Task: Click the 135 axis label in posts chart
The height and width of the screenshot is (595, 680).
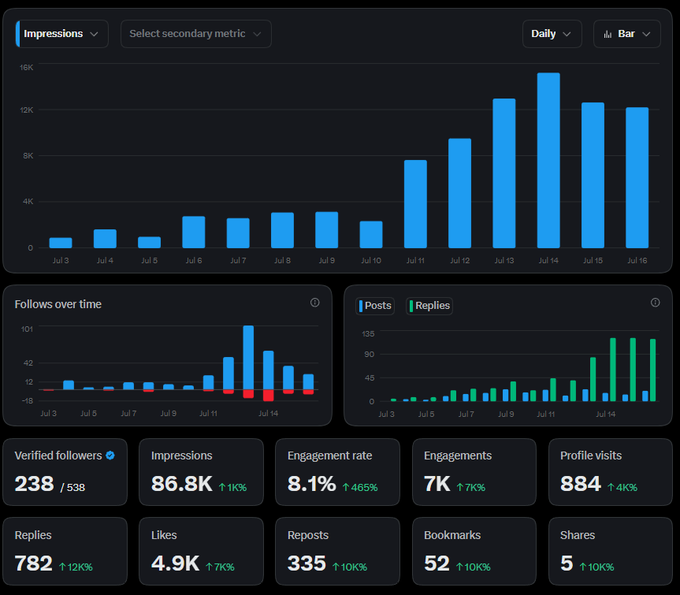Action: pos(368,334)
